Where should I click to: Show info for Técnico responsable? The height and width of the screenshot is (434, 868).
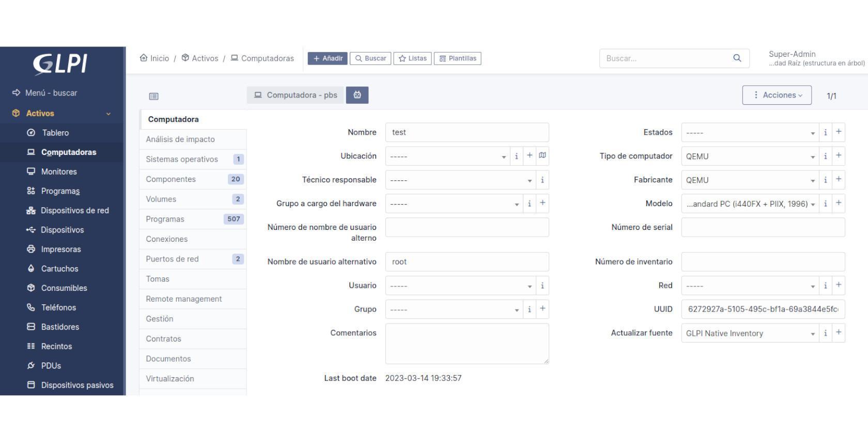tap(542, 180)
